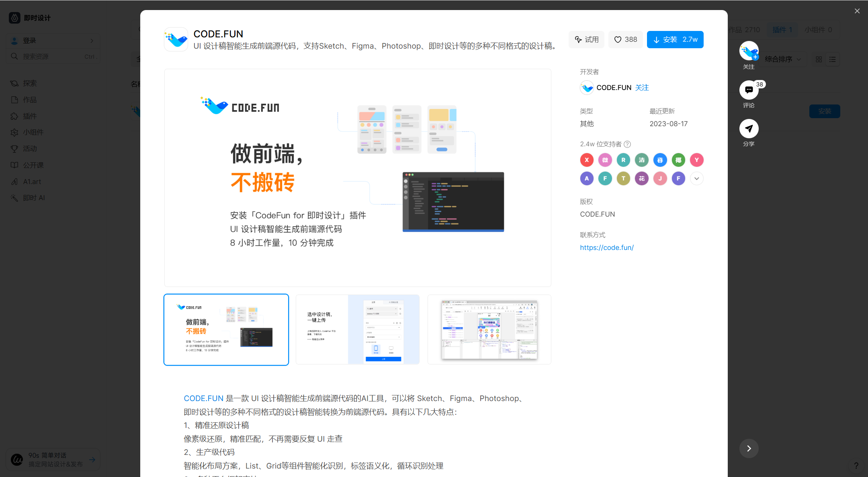
Task: Follow the developer via 关注 link
Action: pos(642,88)
